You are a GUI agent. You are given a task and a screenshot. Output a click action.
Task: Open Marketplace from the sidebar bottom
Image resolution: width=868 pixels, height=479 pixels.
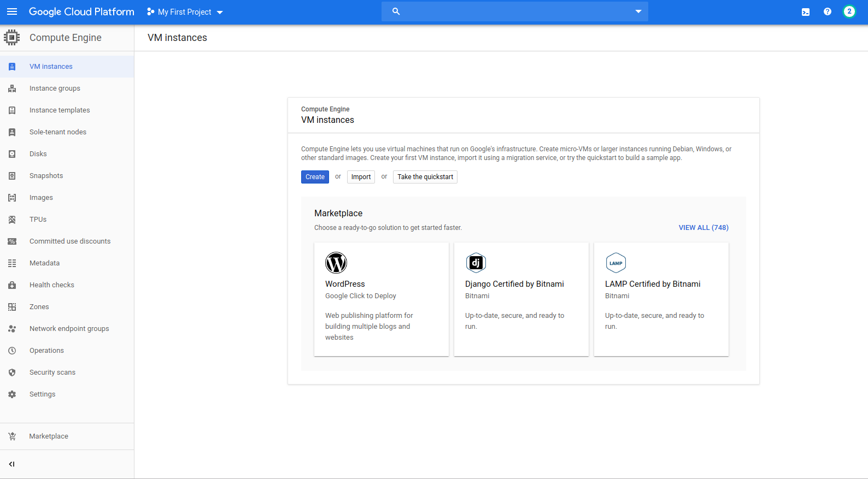coord(67,436)
